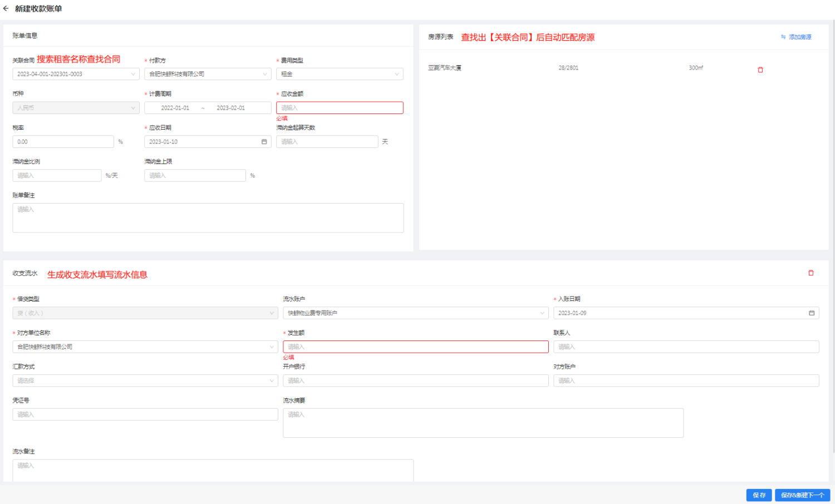
Task: Click the 新建收款账单 page title
Action: point(38,8)
